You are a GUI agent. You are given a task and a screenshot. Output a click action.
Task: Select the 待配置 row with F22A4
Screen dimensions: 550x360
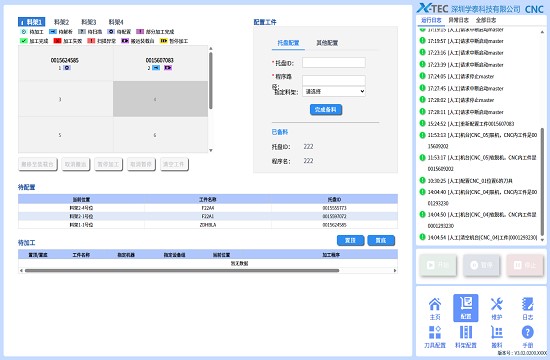pyautogui.click(x=208, y=208)
